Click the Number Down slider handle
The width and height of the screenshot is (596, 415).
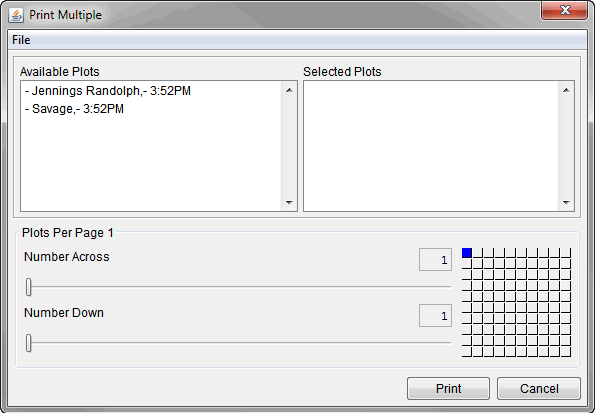click(x=29, y=343)
